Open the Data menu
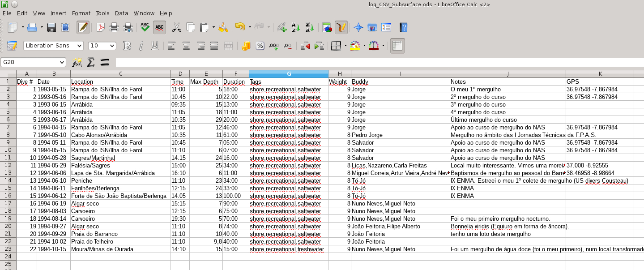 click(121, 13)
